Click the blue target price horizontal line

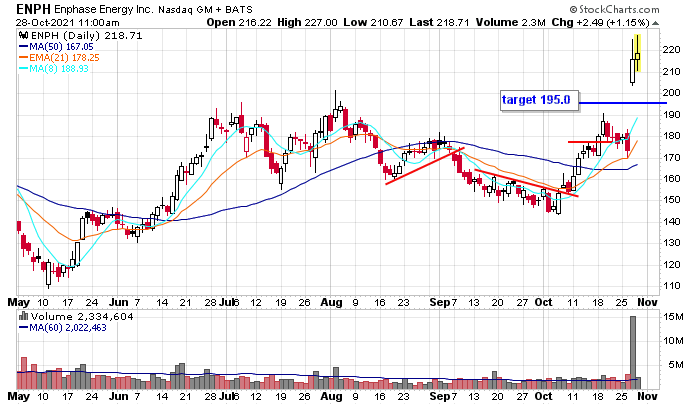[x=622, y=103]
